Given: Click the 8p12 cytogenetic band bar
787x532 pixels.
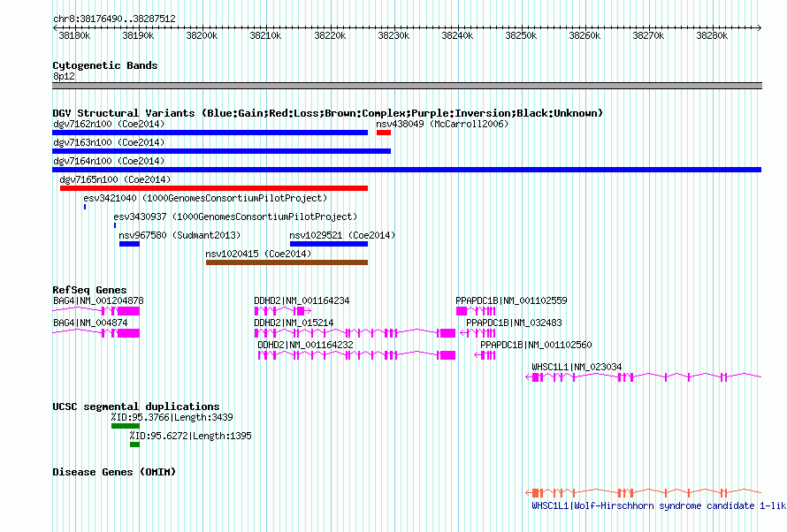Looking at the screenshot, I should 407,86.
